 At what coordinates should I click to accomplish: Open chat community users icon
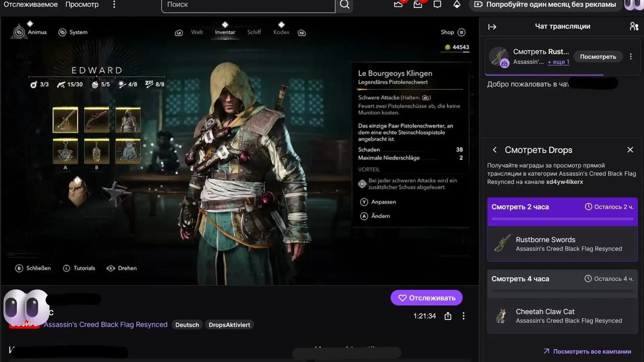[634, 26]
